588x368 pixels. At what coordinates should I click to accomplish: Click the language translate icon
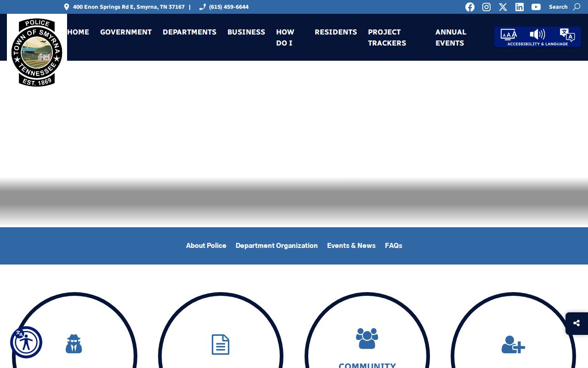click(x=567, y=35)
